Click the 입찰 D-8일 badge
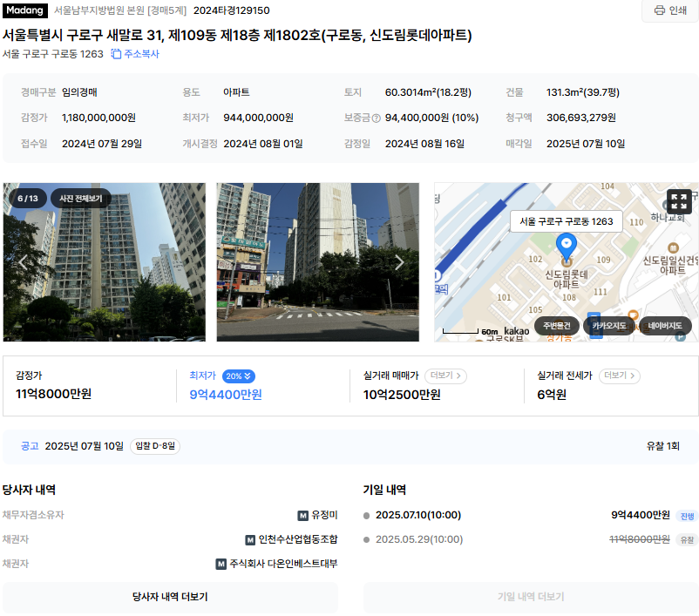This screenshot has width=699, height=616. (x=155, y=446)
